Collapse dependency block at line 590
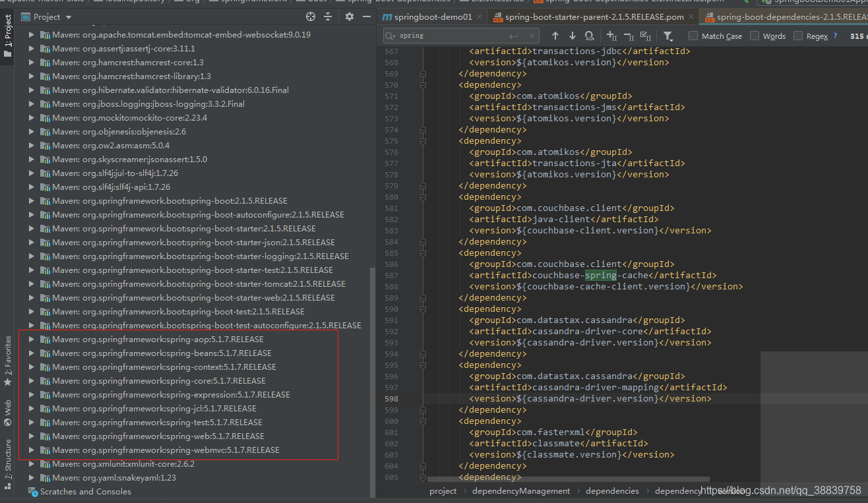Image resolution: width=868 pixels, height=503 pixels. pyautogui.click(x=423, y=309)
